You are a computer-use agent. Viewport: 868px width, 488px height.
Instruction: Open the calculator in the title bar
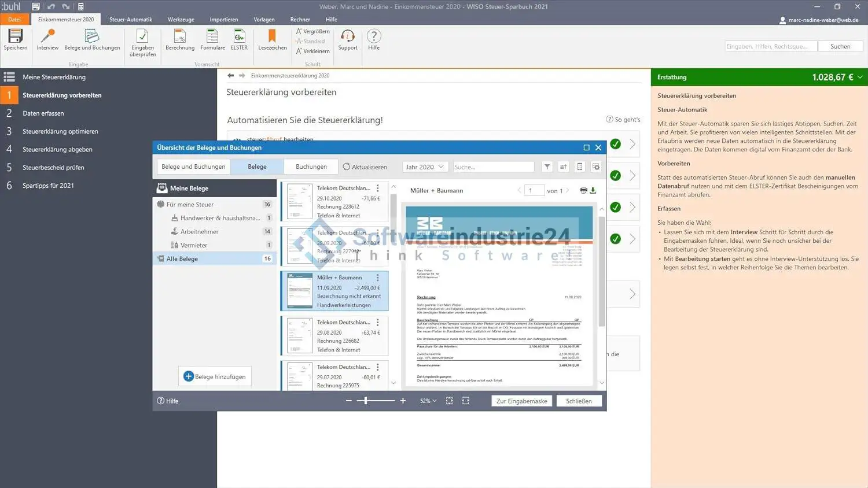81,7
